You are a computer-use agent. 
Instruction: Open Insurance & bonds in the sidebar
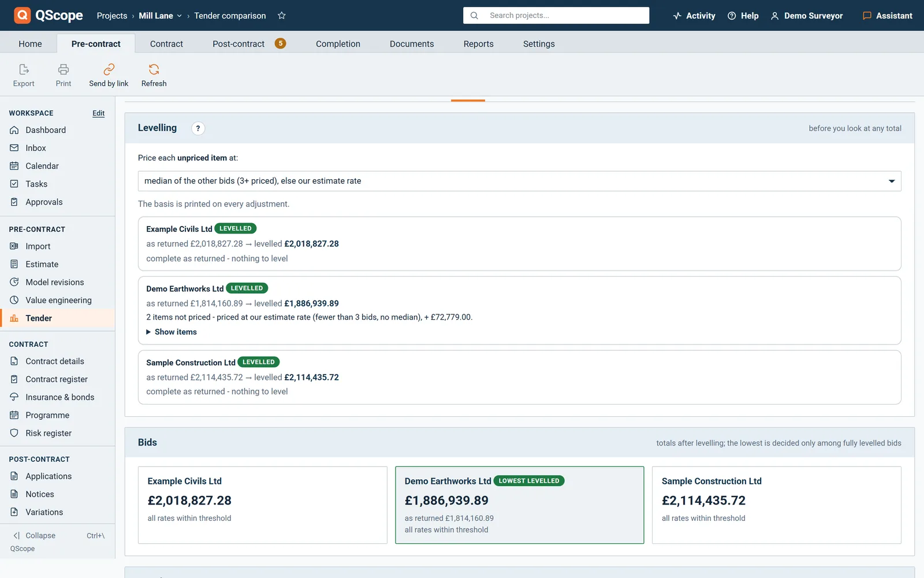(58, 397)
